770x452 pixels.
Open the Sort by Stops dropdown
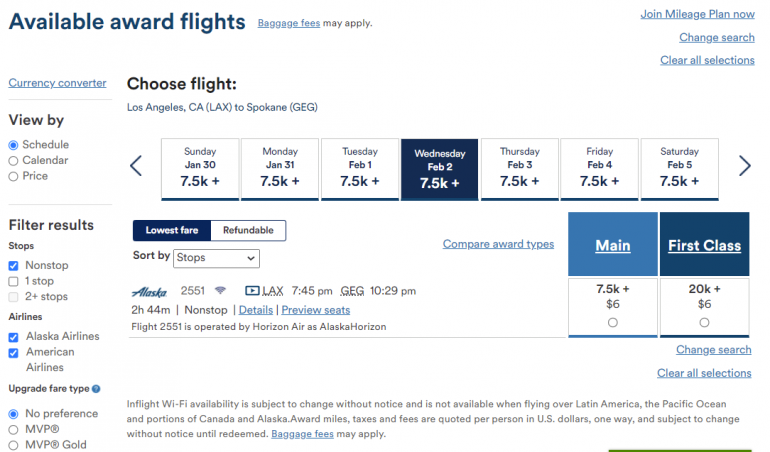click(216, 258)
